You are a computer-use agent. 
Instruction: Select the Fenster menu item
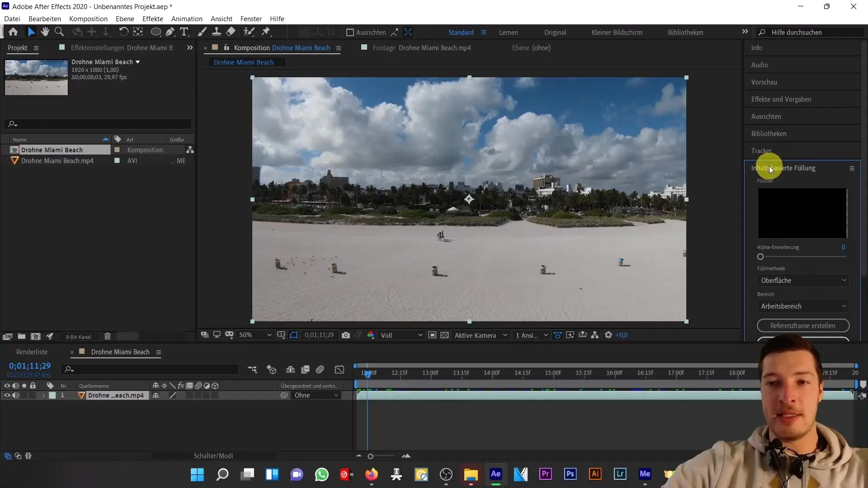point(251,19)
